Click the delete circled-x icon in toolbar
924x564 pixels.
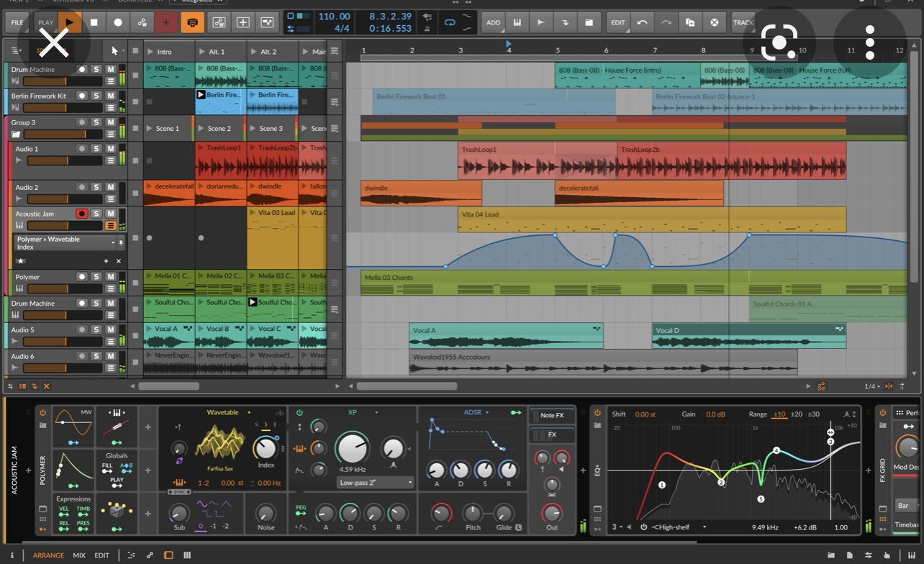[714, 22]
